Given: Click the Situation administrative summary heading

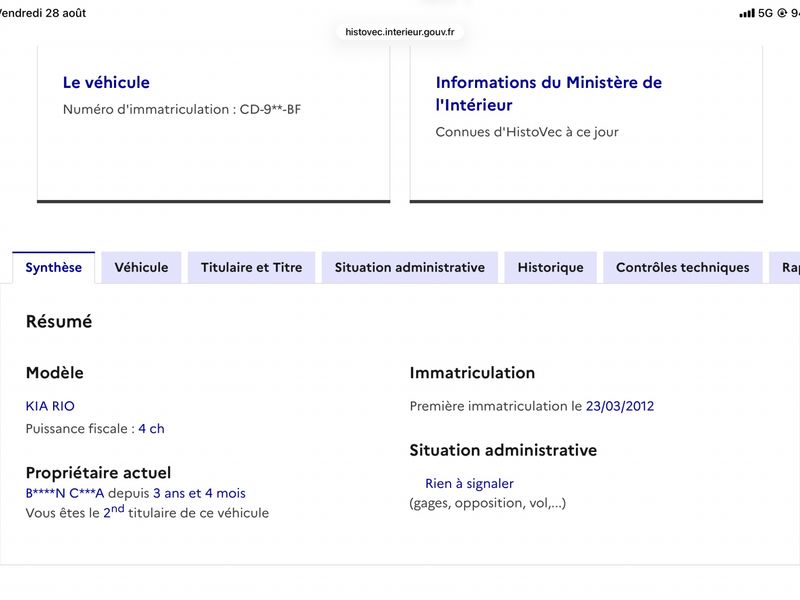Looking at the screenshot, I should coord(503,451).
